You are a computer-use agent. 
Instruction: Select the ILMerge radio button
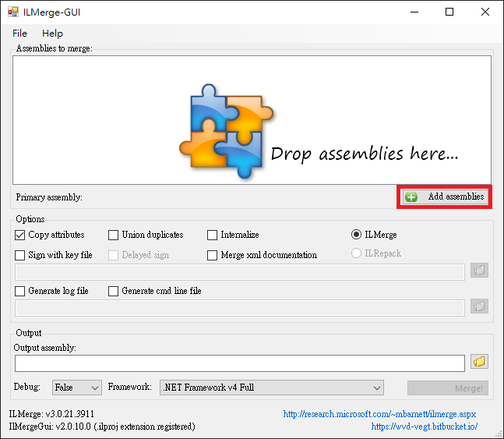click(356, 234)
